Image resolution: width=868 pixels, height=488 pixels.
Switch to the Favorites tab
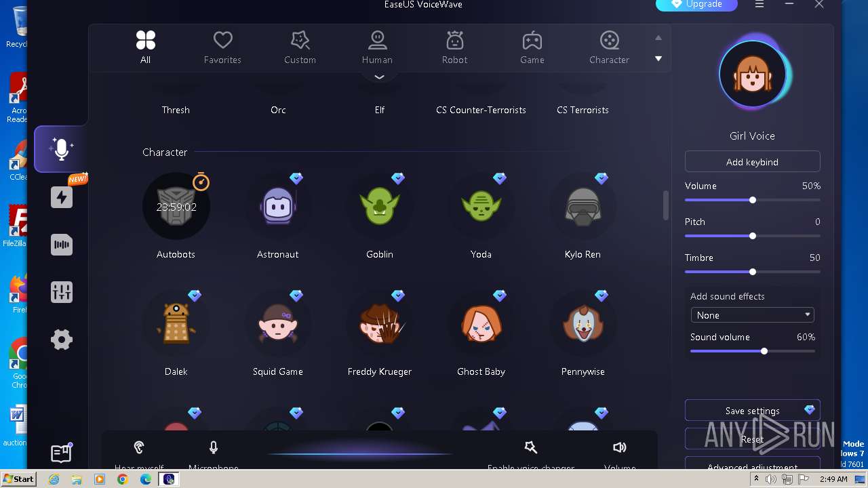coord(222,47)
